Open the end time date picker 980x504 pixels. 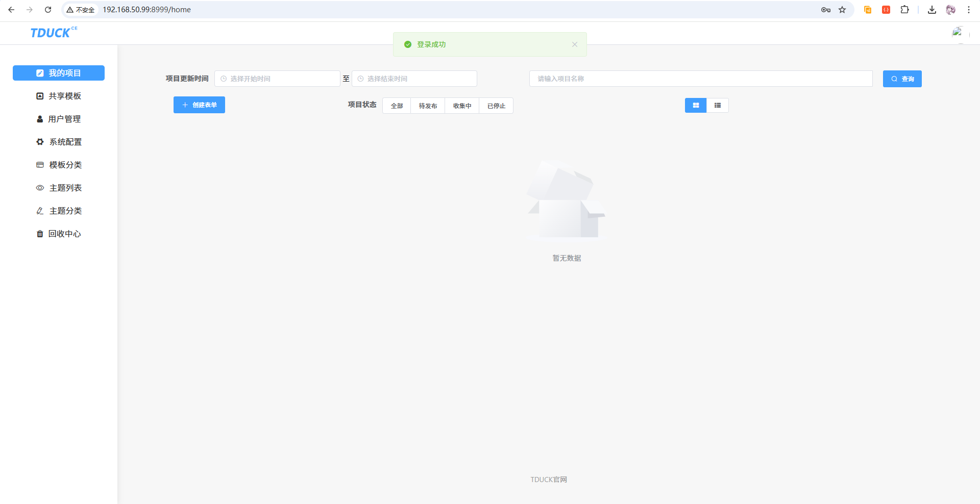click(414, 79)
